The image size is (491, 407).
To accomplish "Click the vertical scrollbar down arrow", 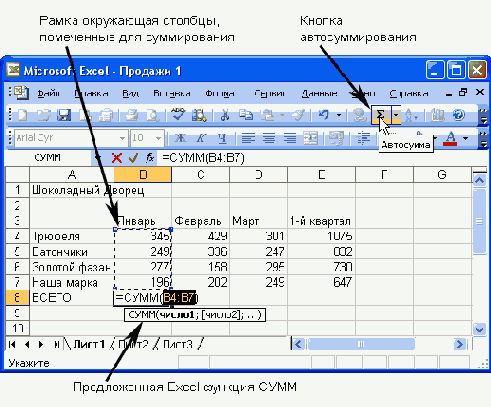I will pos(479,329).
